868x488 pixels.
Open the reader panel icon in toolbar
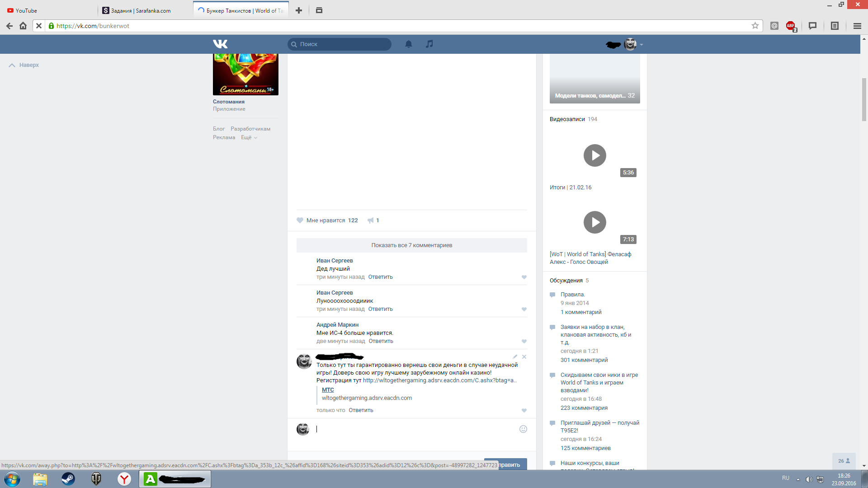(835, 26)
